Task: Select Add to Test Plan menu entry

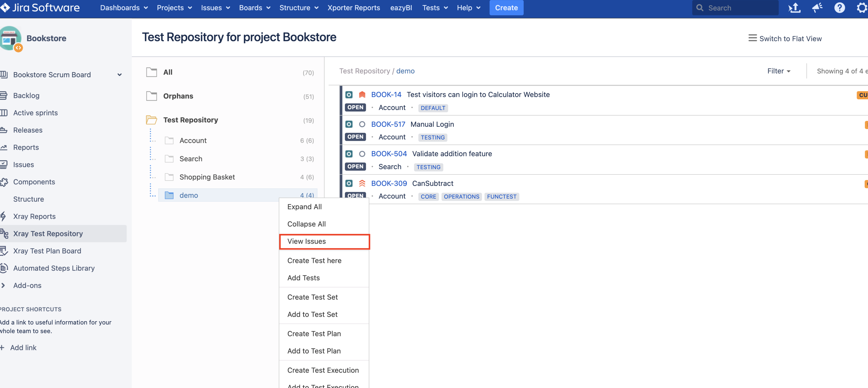Action: click(324, 351)
